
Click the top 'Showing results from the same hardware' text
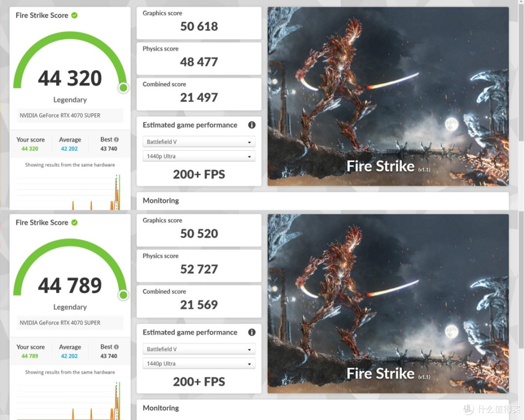[70, 165]
